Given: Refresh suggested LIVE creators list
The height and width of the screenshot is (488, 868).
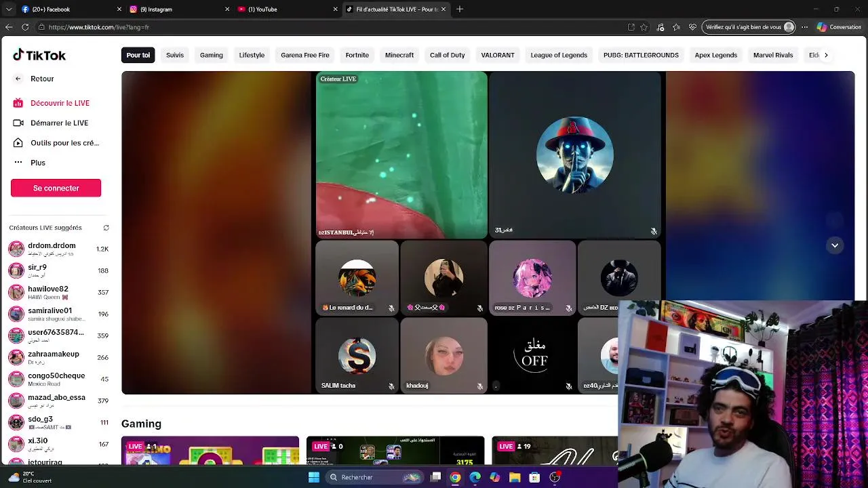Looking at the screenshot, I should [x=106, y=228].
